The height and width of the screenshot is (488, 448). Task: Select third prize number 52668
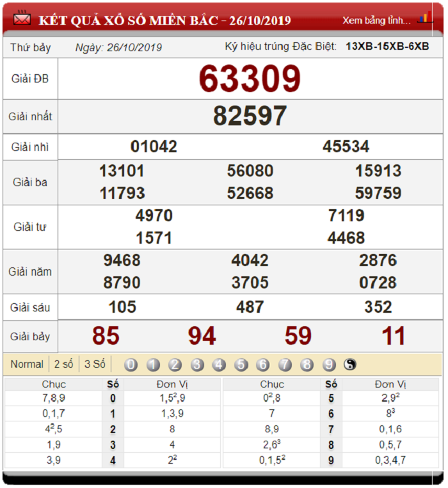[x=250, y=193]
